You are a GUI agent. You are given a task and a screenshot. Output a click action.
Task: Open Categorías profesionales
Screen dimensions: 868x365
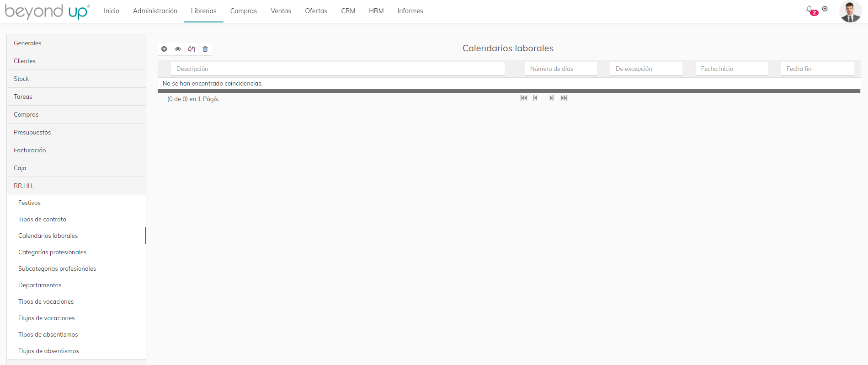click(76, 252)
